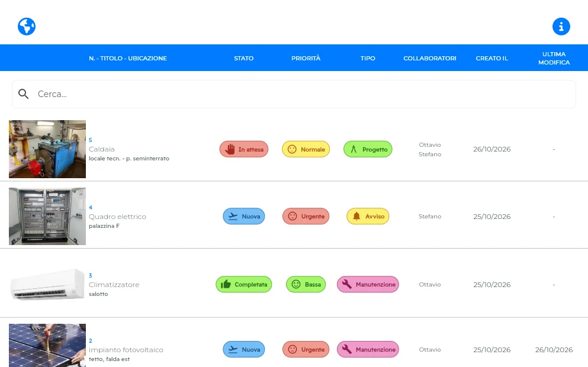Sort by COLLABORATORI column header
This screenshot has width=588, height=367.
(430, 58)
